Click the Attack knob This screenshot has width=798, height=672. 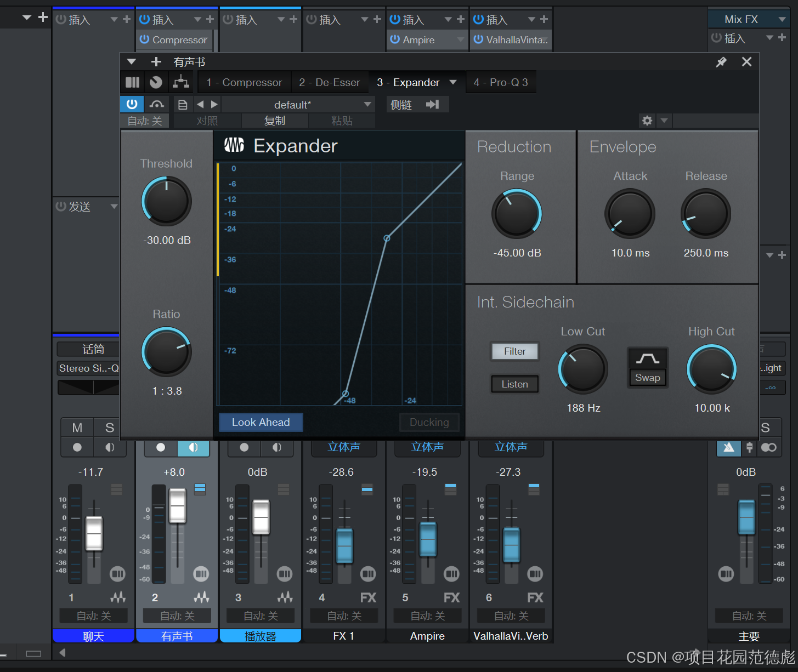tap(630, 214)
